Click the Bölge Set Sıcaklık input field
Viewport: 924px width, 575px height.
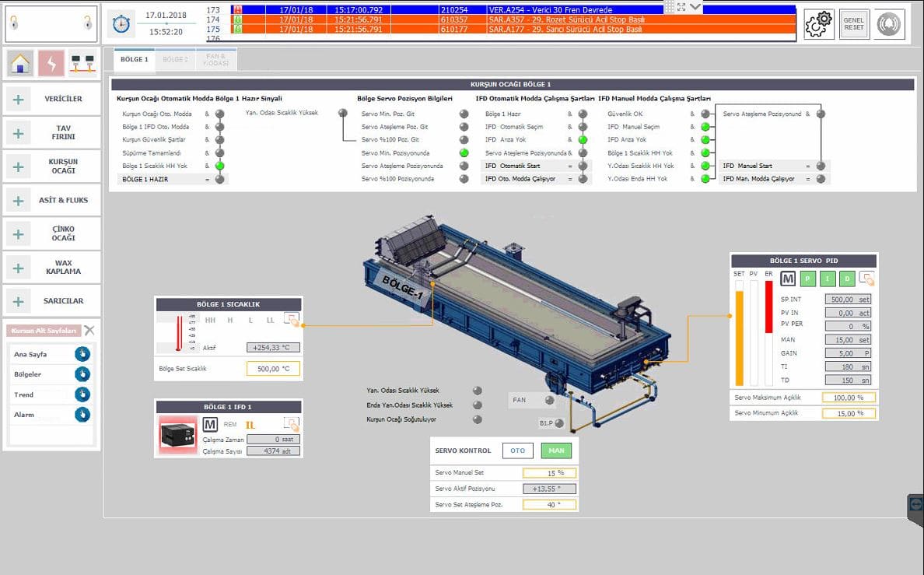pos(273,369)
